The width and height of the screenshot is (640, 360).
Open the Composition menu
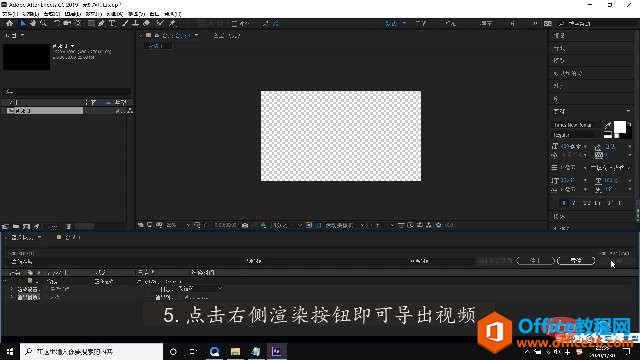[52, 13]
